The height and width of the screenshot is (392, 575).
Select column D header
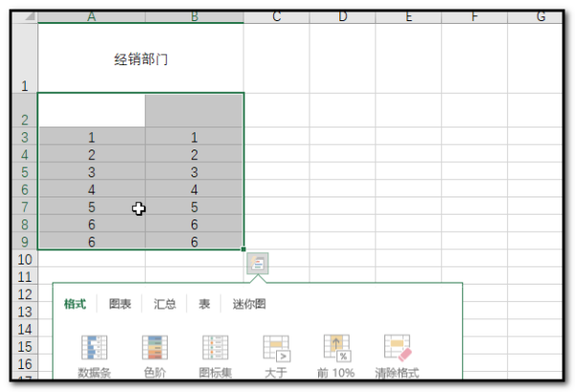(342, 17)
